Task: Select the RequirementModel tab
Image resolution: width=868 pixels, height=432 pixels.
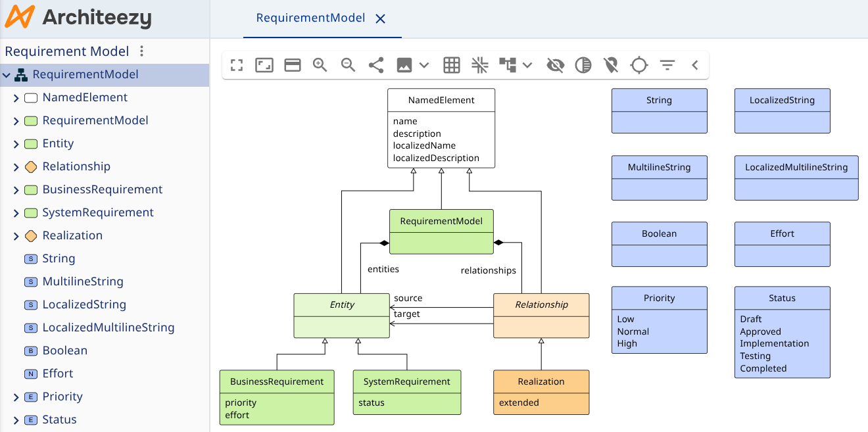Action: point(310,18)
